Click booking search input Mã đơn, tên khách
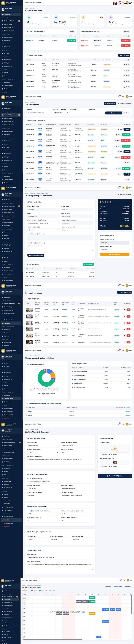The height and width of the screenshot is (644, 134). [x=39, y=113]
